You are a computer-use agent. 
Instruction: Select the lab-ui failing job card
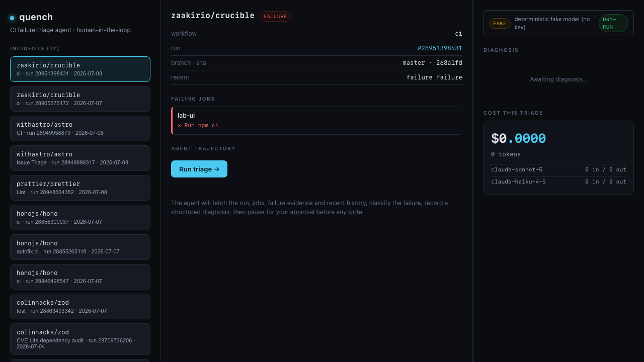click(x=316, y=121)
